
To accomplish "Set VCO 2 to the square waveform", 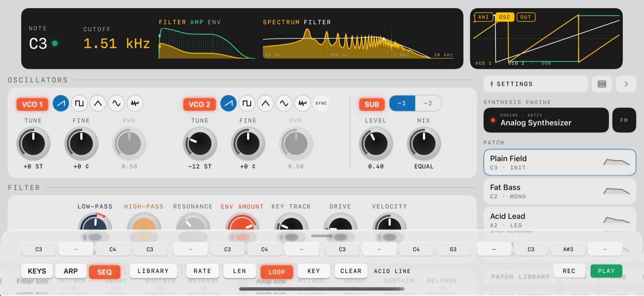I will [x=247, y=103].
